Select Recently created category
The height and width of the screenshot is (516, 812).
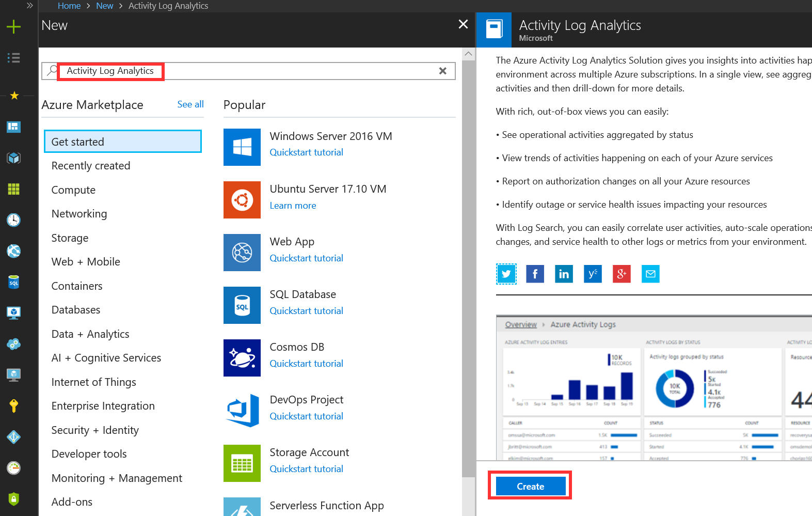pos(91,166)
